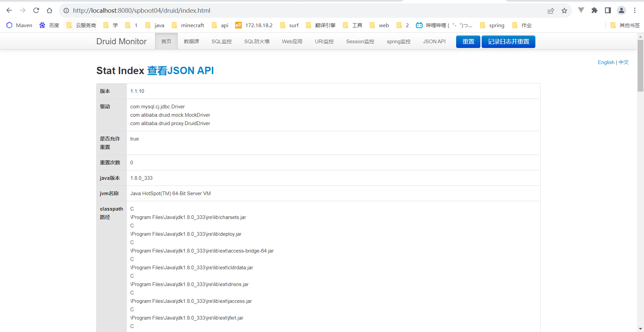Screen dimensions: 644x332
Task: Open the SQL防火墙 tab
Action: [x=257, y=41]
